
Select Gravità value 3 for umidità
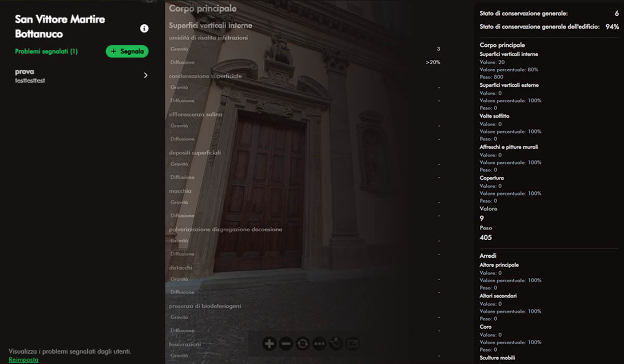point(438,49)
